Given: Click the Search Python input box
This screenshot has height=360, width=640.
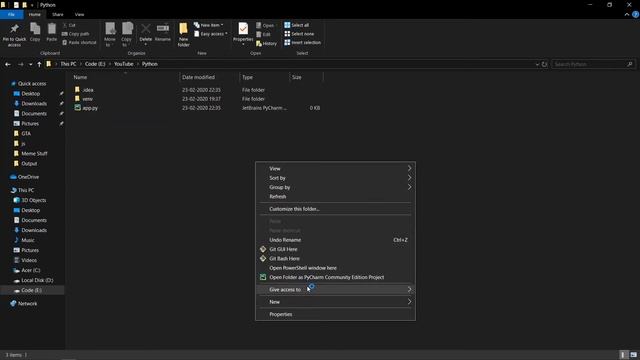Looking at the screenshot, I should pyautogui.click(x=593, y=64).
